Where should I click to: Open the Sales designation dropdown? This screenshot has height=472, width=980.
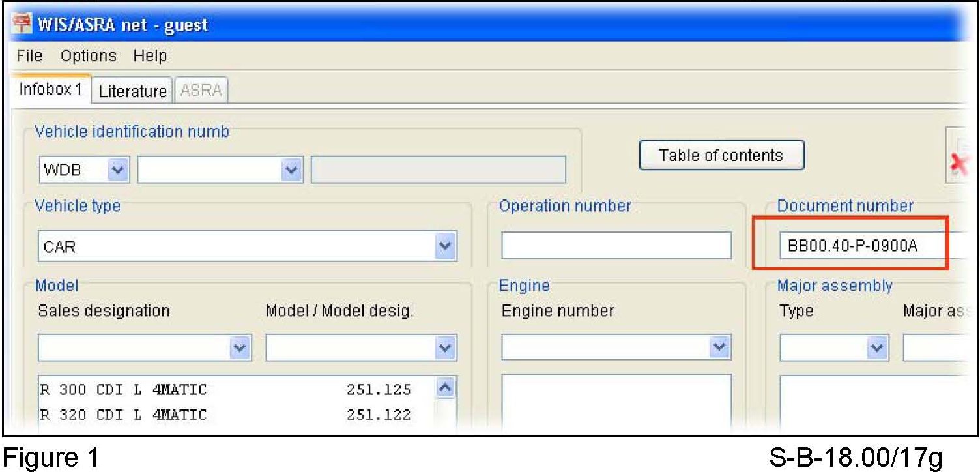pos(240,348)
